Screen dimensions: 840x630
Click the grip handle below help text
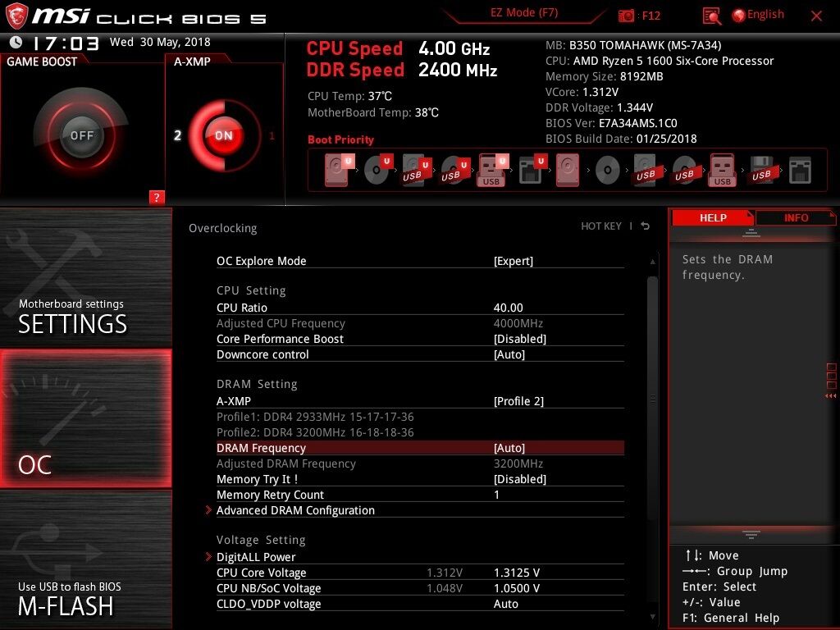(x=751, y=534)
